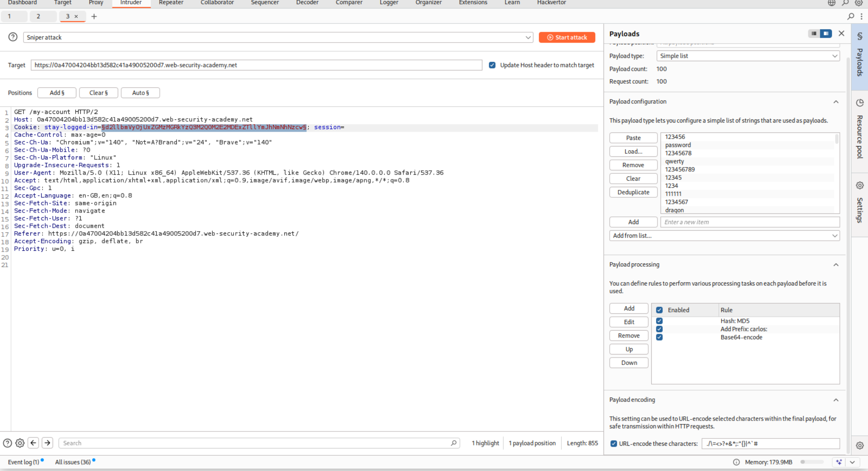Switch to the Repeater tab
Viewport: 868px width, 471px height.
coord(171,3)
